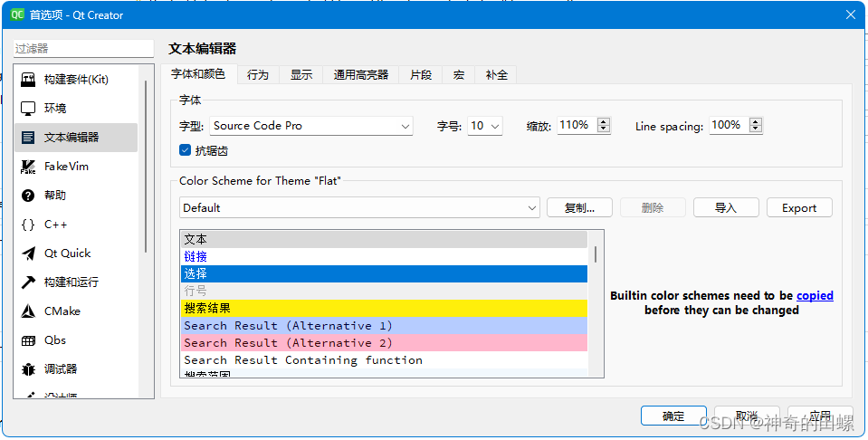Click the 调试器 bug icon
The image size is (868, 440).
[x=28, y=369]
